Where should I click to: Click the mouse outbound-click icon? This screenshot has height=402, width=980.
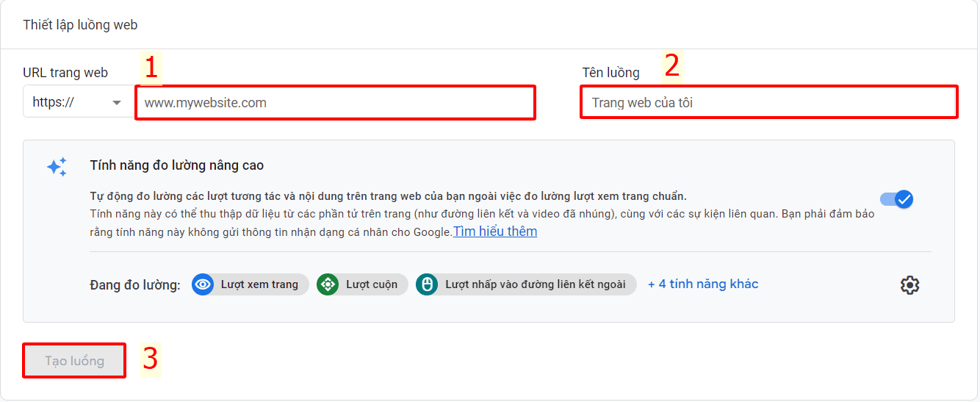(x=427, y=284)
